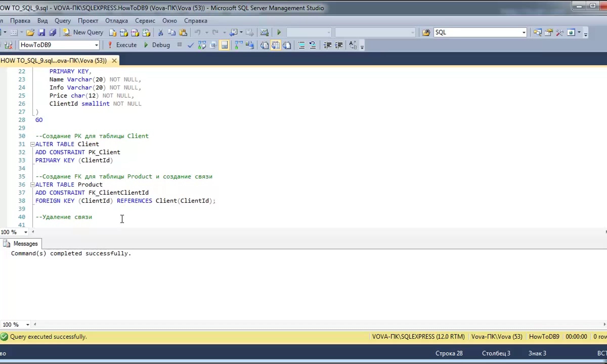Click the Open file folder icon

[30, 32]
